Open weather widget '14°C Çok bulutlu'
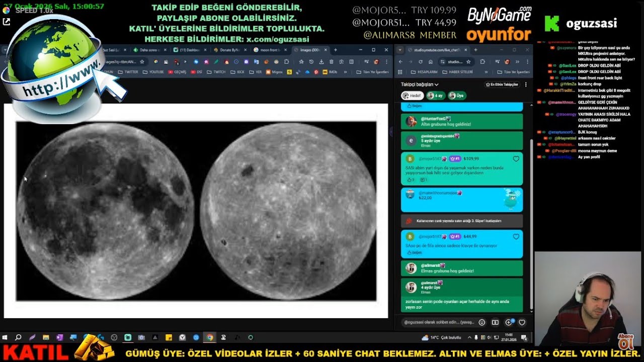This screenshot has height=362, width=644. 441,337
